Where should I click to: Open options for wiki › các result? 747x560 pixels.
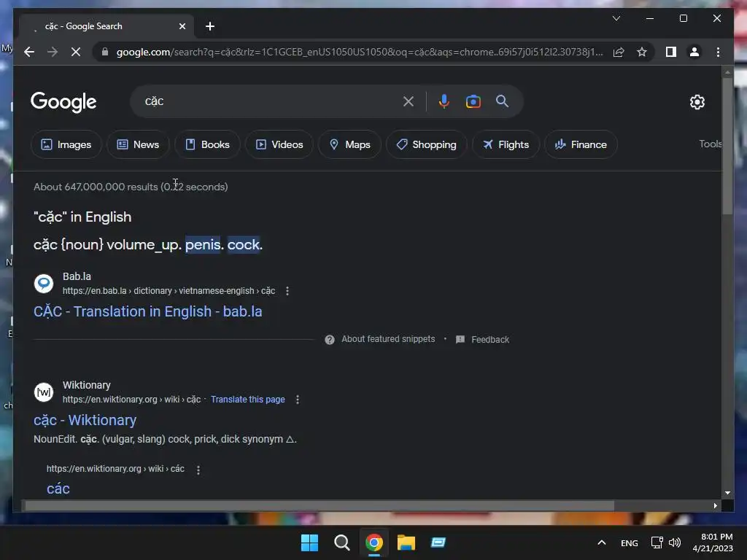tap(198, 470)
